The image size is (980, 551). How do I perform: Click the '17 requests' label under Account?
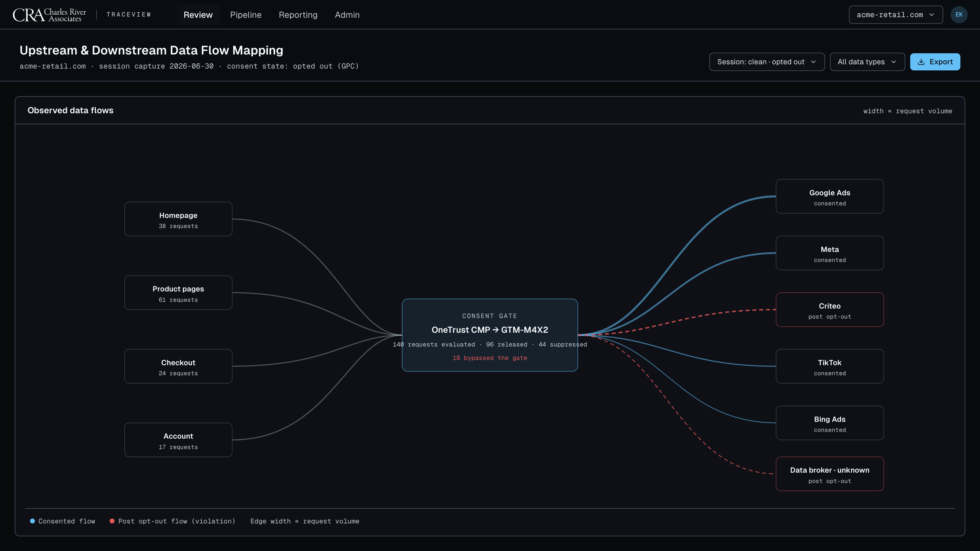coord(178,447)
